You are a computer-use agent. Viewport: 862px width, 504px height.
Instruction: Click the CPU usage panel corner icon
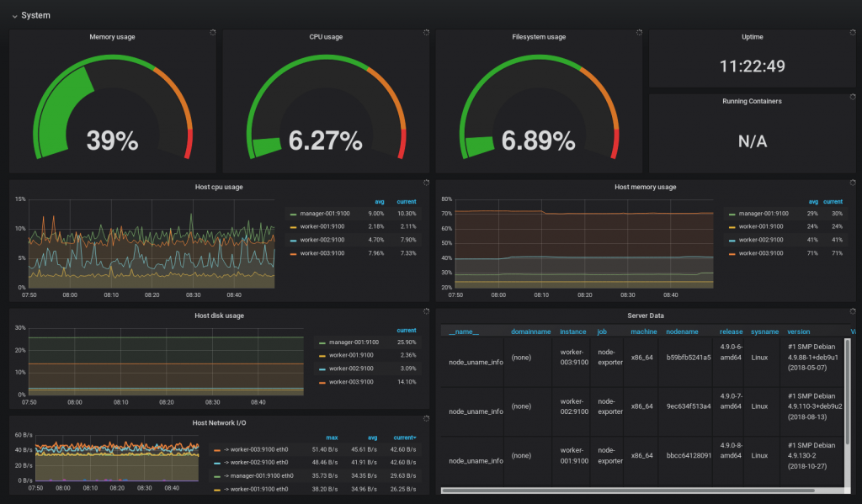pos(426,33)
